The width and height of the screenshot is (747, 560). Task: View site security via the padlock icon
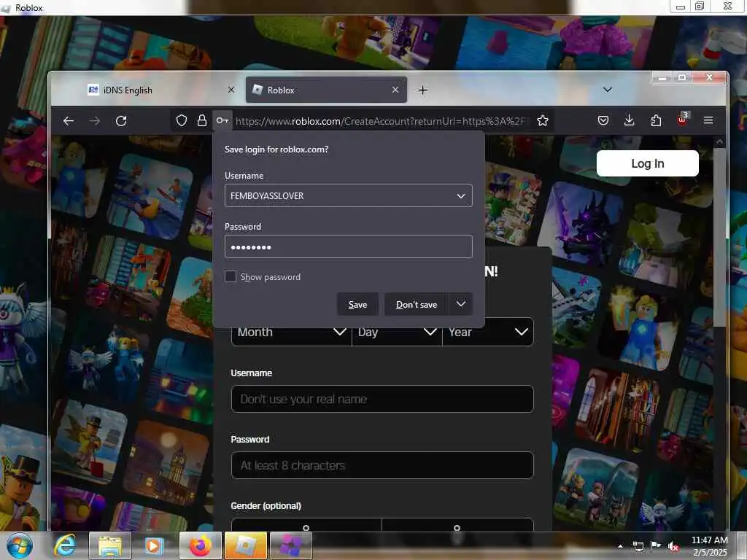pyautogui.click(x=202, y=121)
